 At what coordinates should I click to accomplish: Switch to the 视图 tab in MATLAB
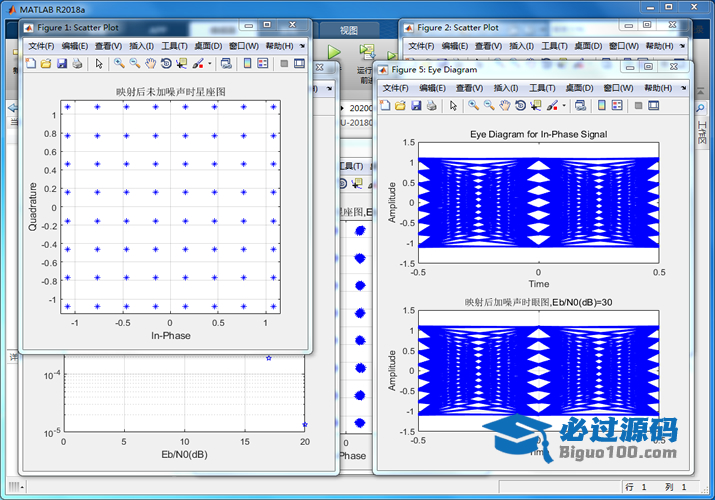tap(348, 30)
